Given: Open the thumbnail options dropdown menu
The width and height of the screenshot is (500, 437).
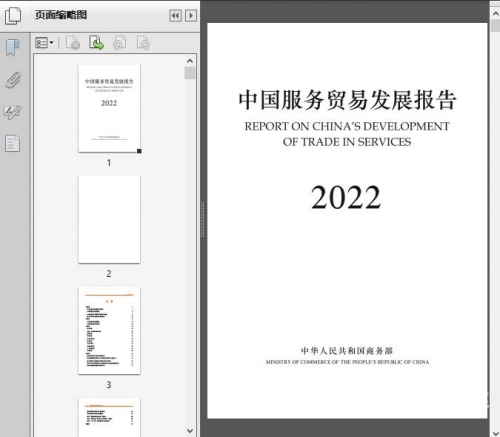Looking at the screenshot, I should [x=44, y=43].
